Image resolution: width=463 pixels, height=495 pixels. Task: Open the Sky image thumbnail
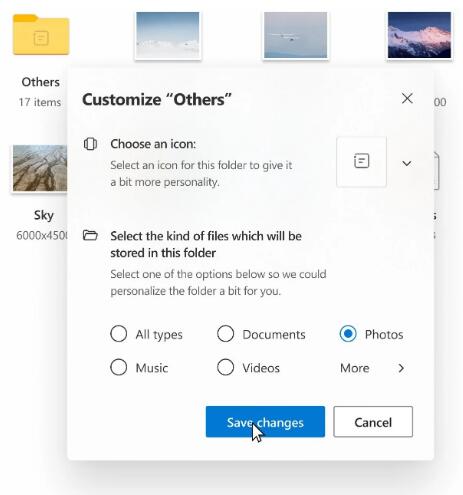point(39,168)
